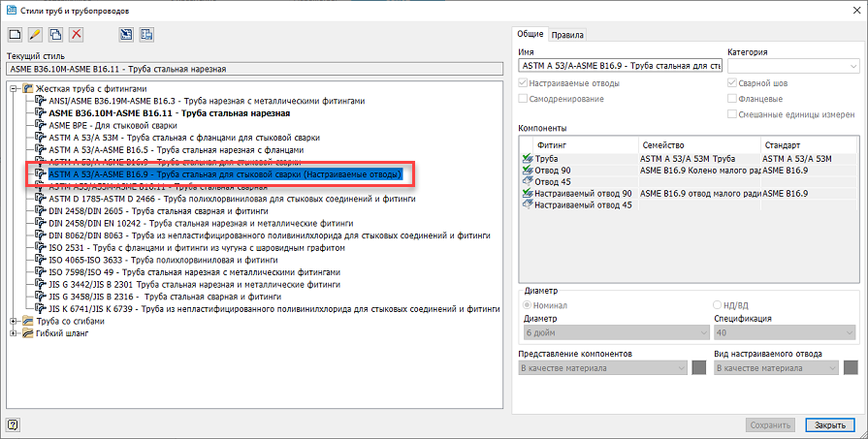
Task: Click the Гибкий шланг folder icon
Action: tap(28, 333)
